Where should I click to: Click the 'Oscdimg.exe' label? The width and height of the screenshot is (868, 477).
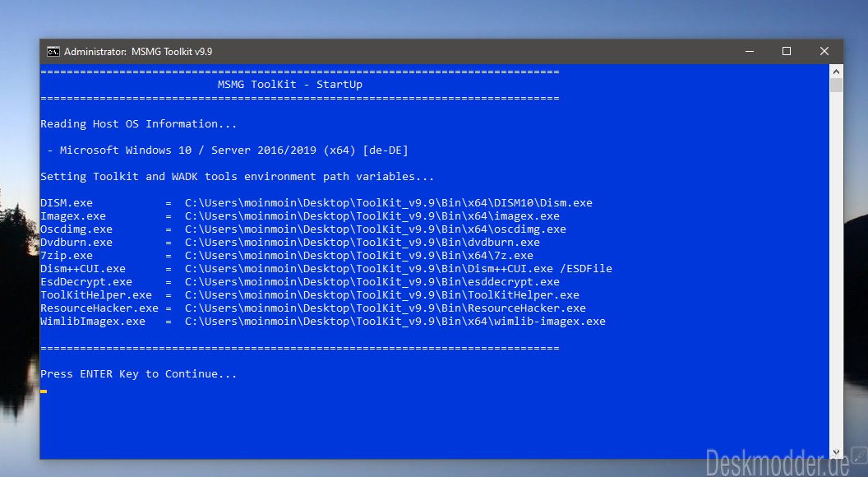[76, 229]
